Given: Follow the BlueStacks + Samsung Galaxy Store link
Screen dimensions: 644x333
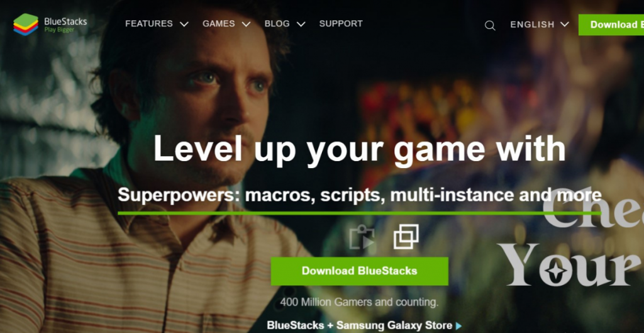Looking at the screenshot, I should tap(359, 325).
